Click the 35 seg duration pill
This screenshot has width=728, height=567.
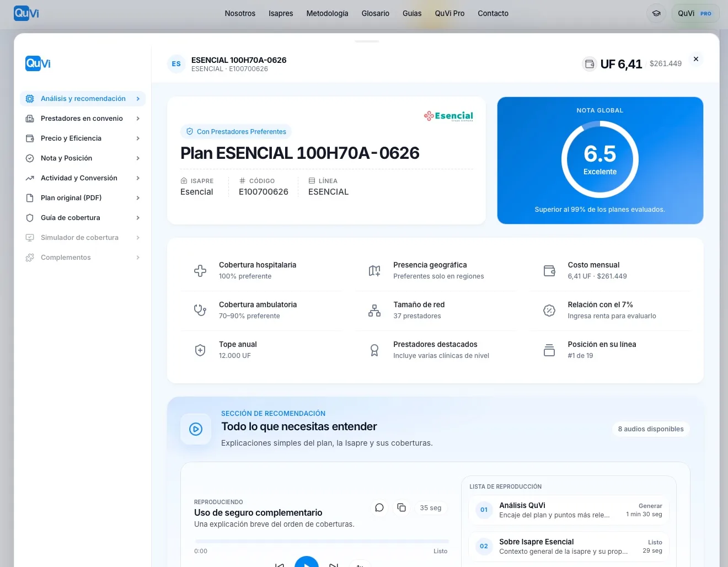click(431, 508)
